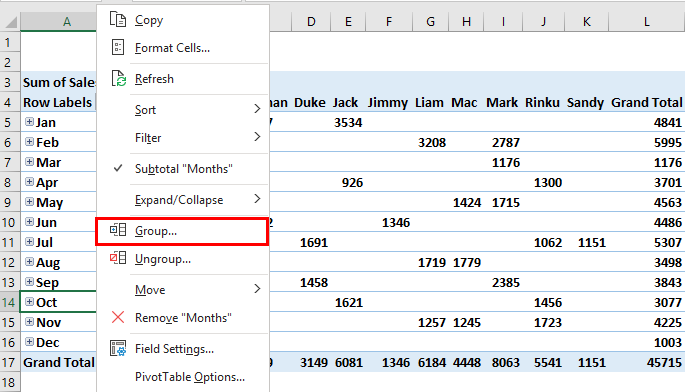Select row 17 header
The image size is (685, 392).
(x=10, y=362)
